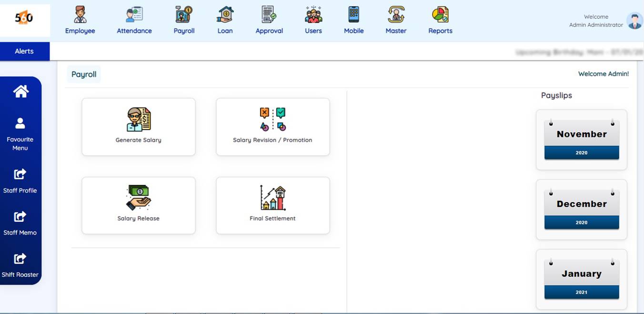Open the Users module icon
Viewport: 644px width, 314px height.
(313, 15)
